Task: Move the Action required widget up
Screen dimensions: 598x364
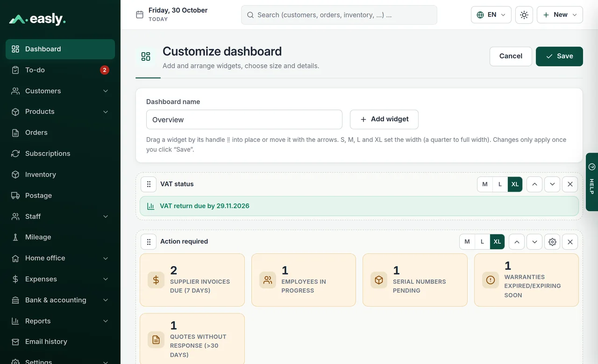Action: (x=517, y=242)
